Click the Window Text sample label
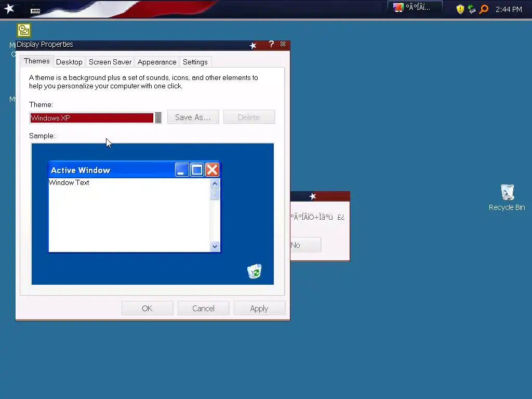532x399 pixels. [69, 182]
